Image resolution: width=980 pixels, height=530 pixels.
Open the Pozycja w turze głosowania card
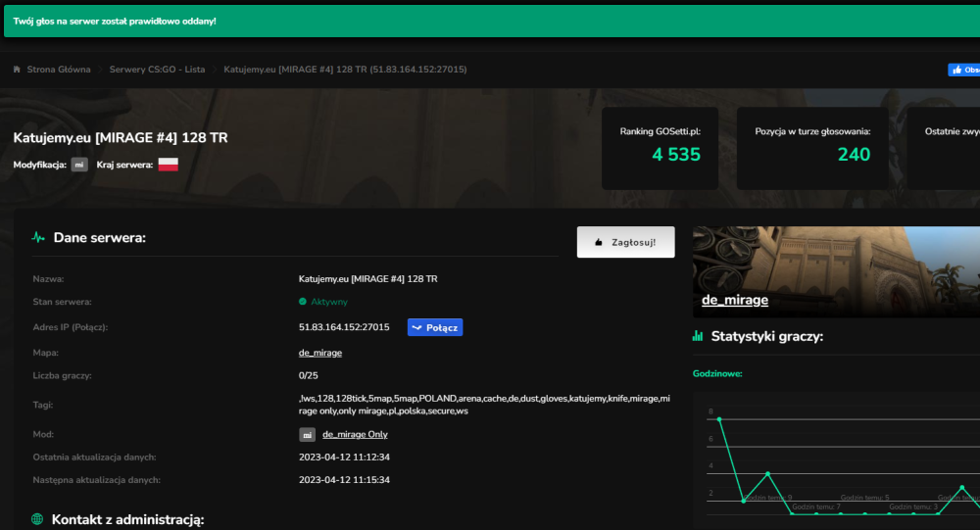click(812, 148)
